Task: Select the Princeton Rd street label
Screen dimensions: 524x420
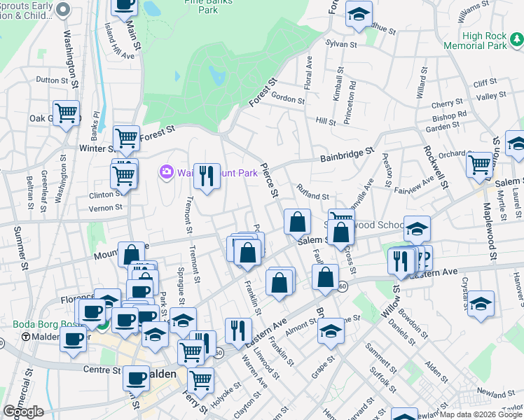Action: [x=350, y=102]
